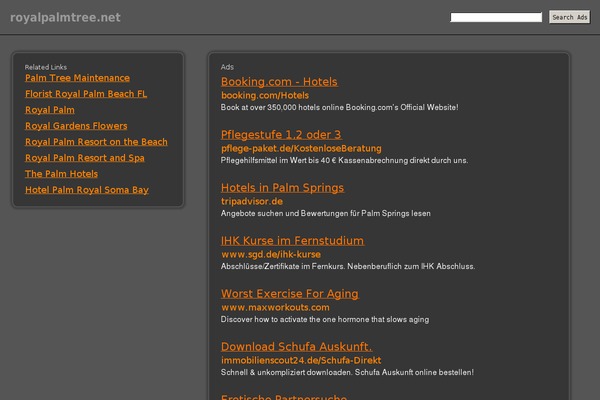Focus the search text field
Screen dimensions: 600x400
tap(496, 17)
